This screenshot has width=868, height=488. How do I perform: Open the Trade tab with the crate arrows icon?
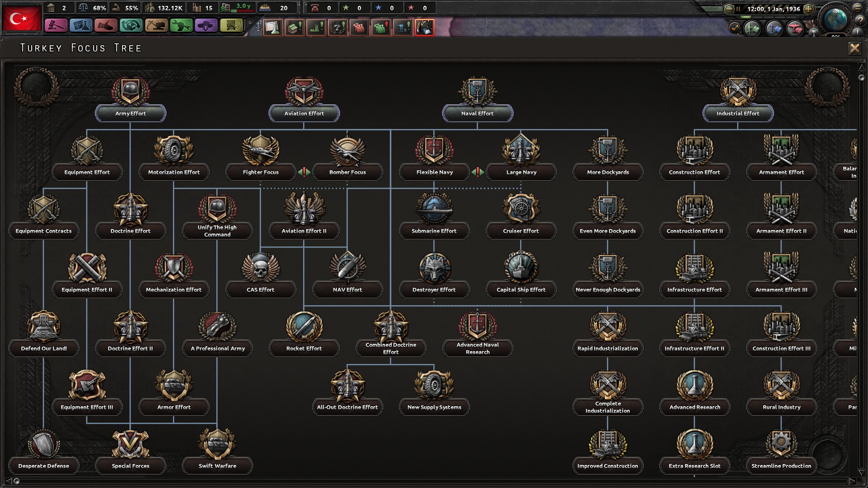(131, 26)
